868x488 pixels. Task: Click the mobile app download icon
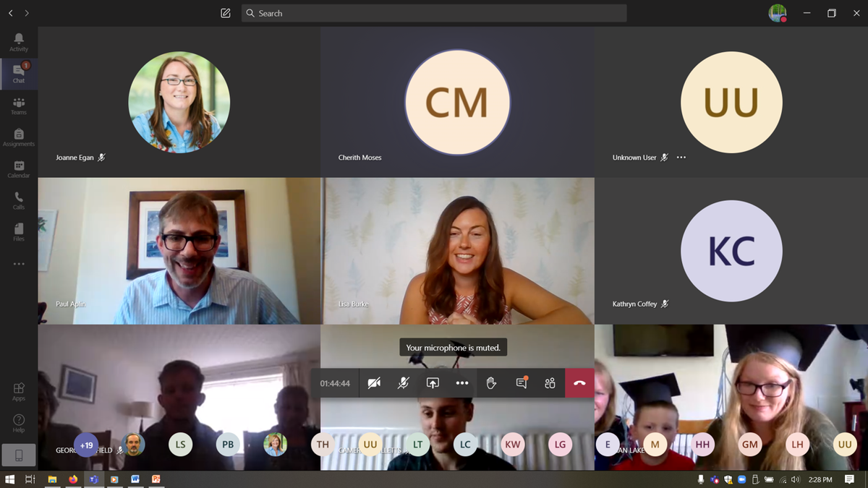click(x=19, y=455)
